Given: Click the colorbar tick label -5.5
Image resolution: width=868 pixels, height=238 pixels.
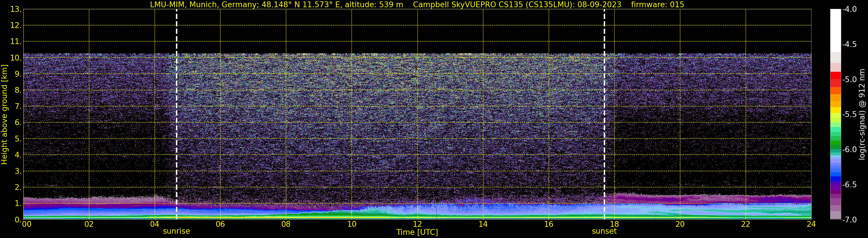Looking at the screenshot, I should pos(849,114).
